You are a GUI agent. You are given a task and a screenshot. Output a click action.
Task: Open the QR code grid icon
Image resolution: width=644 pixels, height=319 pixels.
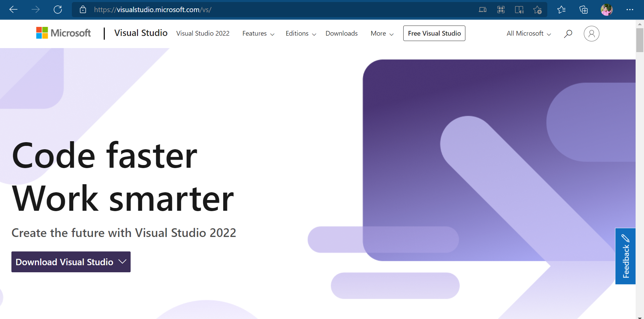pos(501,10)
